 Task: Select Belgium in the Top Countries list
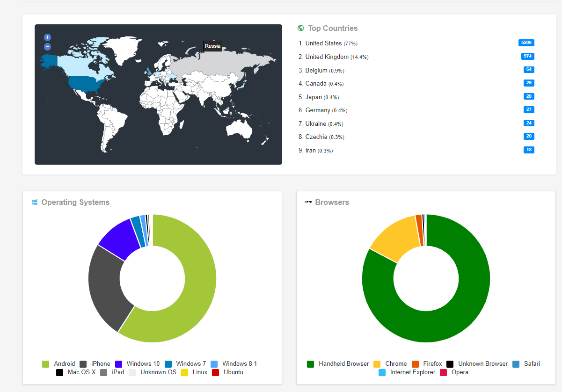tap(316, 70)
